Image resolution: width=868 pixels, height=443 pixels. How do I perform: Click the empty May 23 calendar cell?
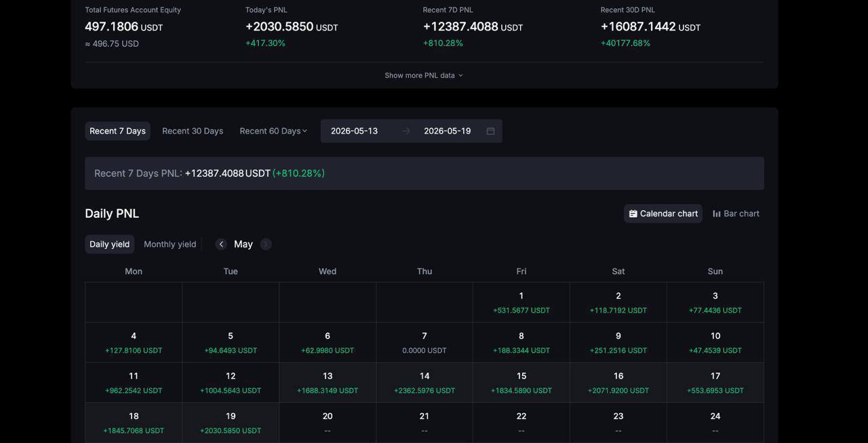coord(618,423)
